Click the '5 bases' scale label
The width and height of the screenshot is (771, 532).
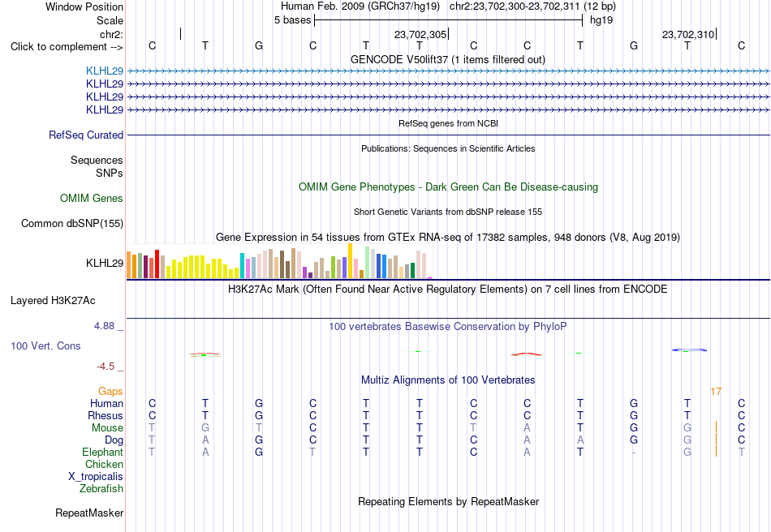pos(292,20)
